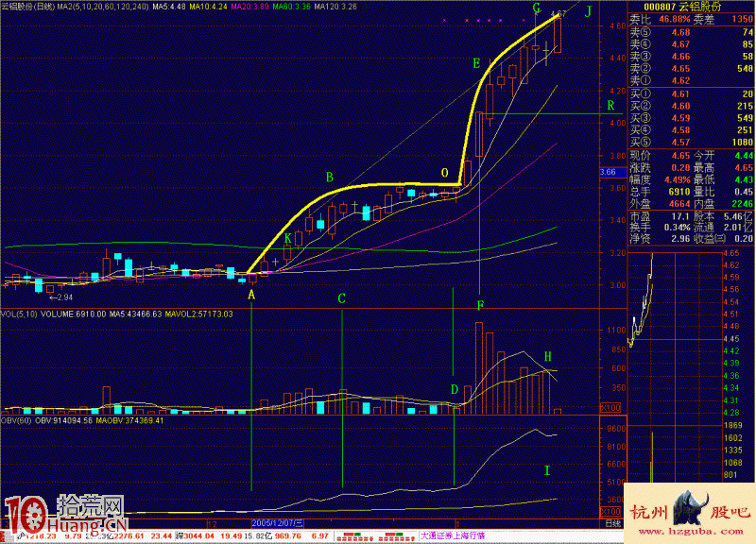Viewport: 756px width, 544px height.
Task: Select the 卖③ ask row at 4.66
Action: click(x=692, y=57)
